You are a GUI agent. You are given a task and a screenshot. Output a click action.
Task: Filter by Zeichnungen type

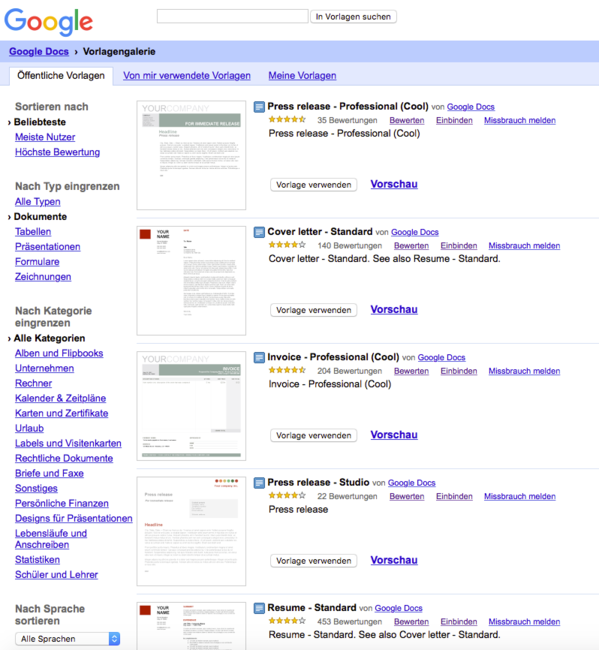pos(43,277)
